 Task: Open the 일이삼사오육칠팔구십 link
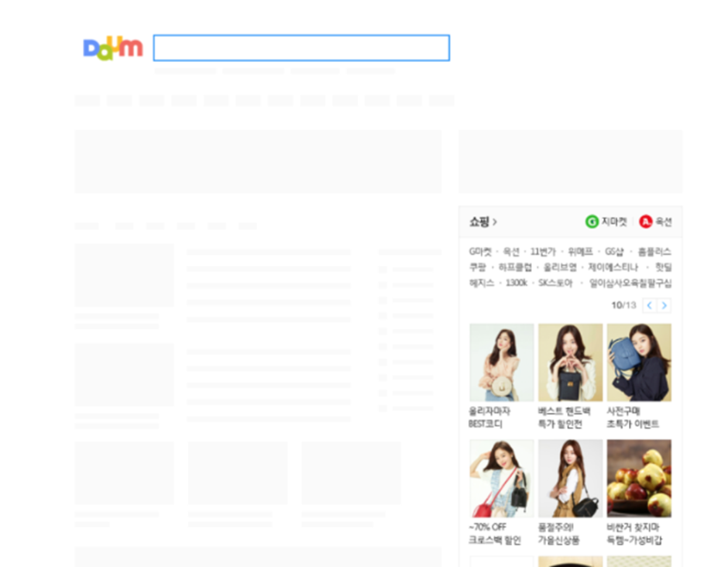point(630,283)
